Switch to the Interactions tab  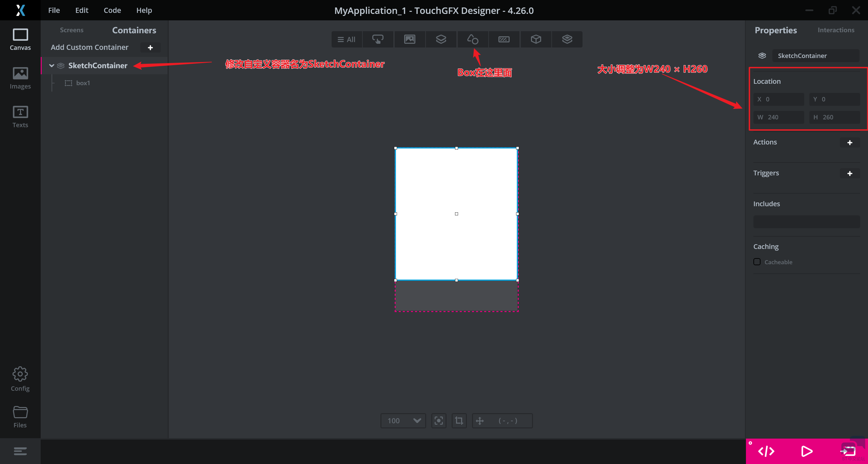point(836,30)
